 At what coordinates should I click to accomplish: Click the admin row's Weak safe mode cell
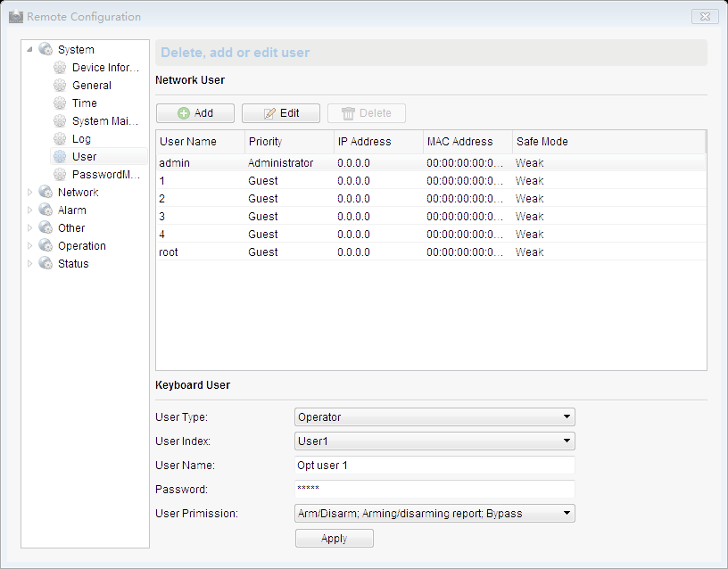(529, 163)
